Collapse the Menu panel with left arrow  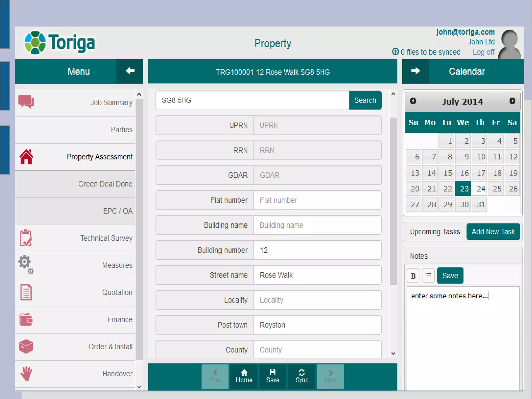pyautogui.click(x=130, y=71)
